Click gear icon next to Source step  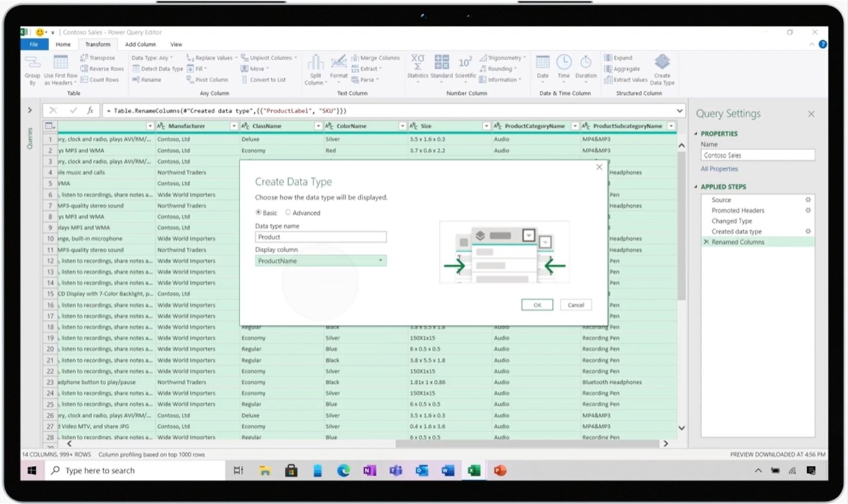[x=807, y=200]
